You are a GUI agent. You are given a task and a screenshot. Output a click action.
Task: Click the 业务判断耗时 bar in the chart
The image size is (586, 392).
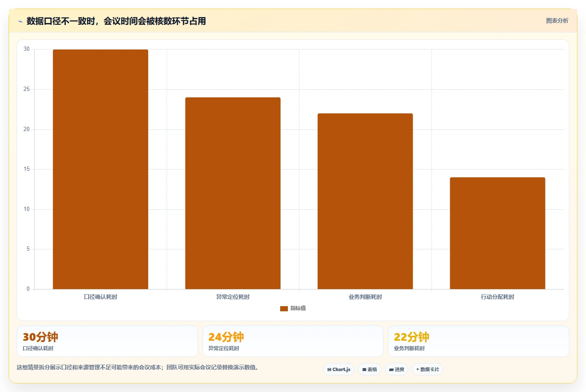(x=365, y=201)
